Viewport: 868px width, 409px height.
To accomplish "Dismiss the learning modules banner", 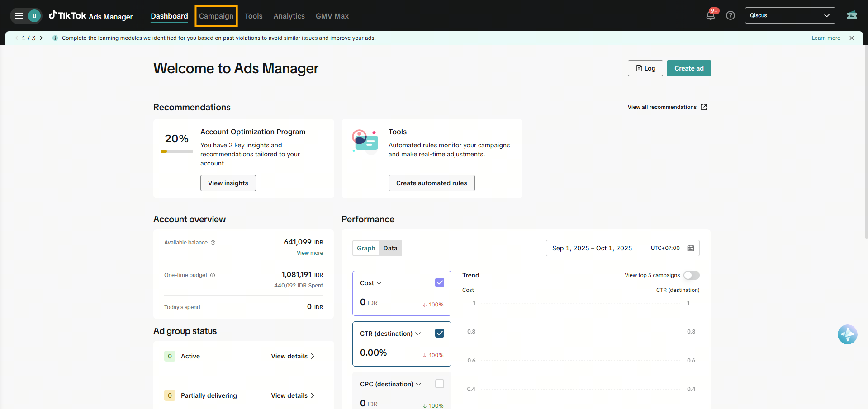I will point(851,38).
